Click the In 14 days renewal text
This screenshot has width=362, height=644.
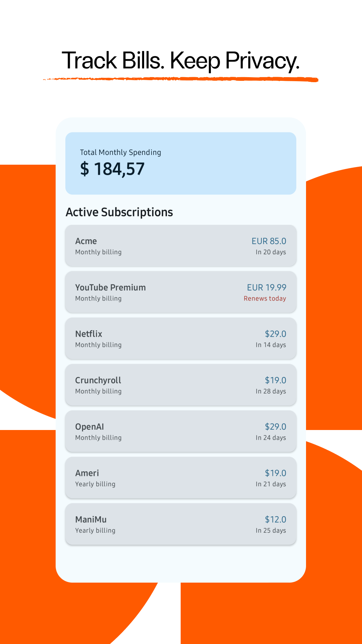(x=270, y=345)
